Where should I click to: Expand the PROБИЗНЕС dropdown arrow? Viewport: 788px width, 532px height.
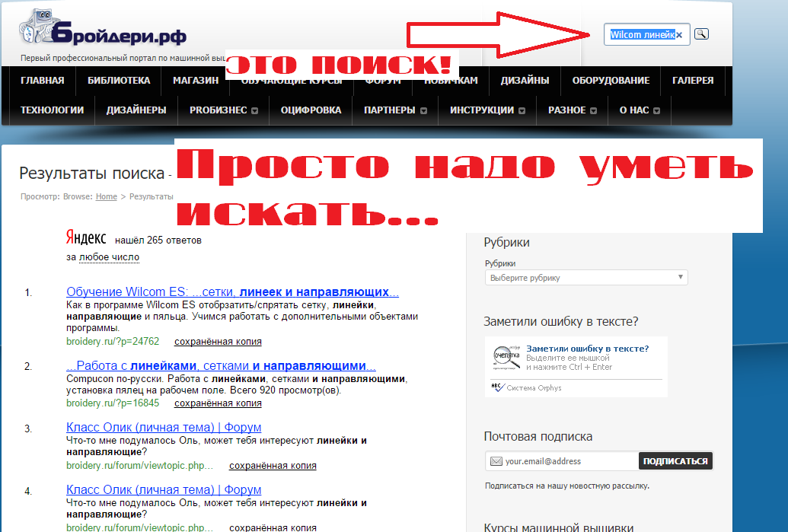point(255,111)
